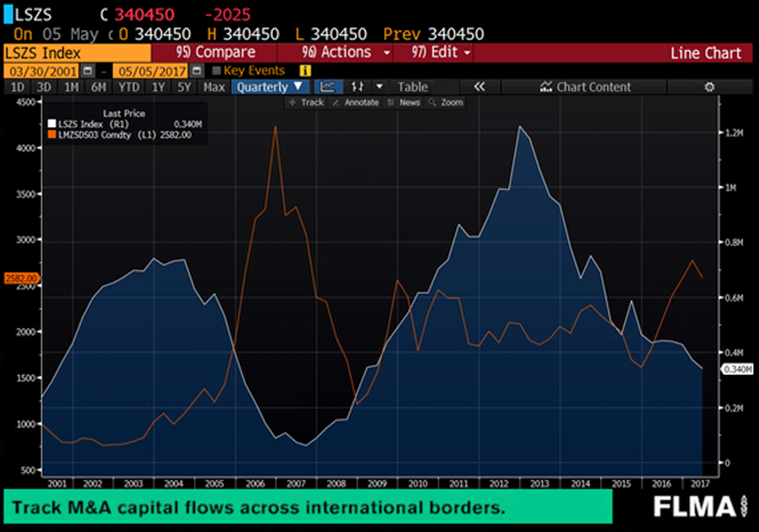Click the candlestick chart style icon
This screenshot has width=759, height=532.
[358, 87]
